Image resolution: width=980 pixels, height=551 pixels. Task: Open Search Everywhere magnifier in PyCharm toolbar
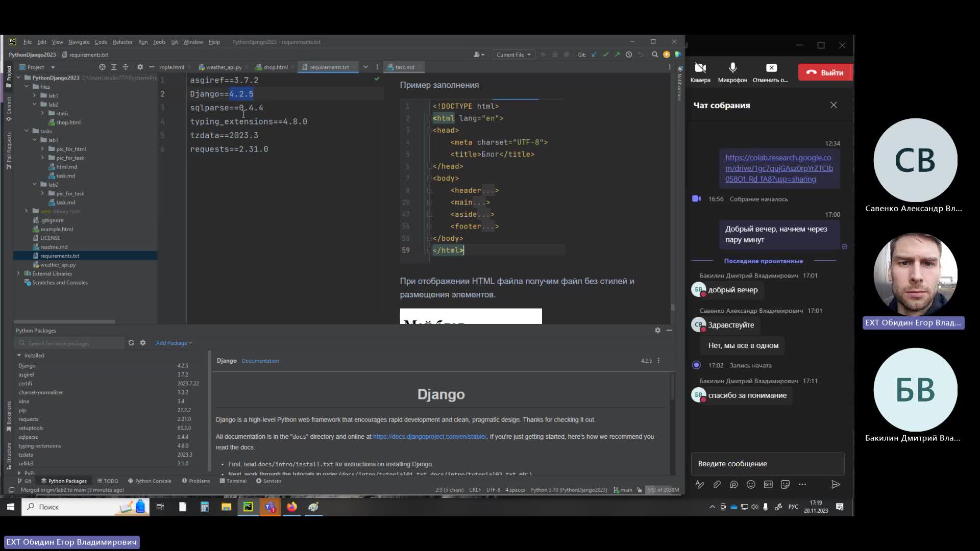click(655, 55)
